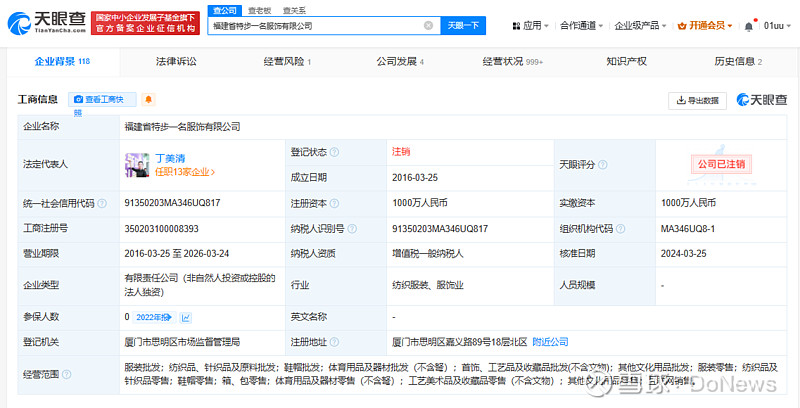Expand the 企业级产品 menu
This screenshot has width=800, height=408.
tap(640, 26)
